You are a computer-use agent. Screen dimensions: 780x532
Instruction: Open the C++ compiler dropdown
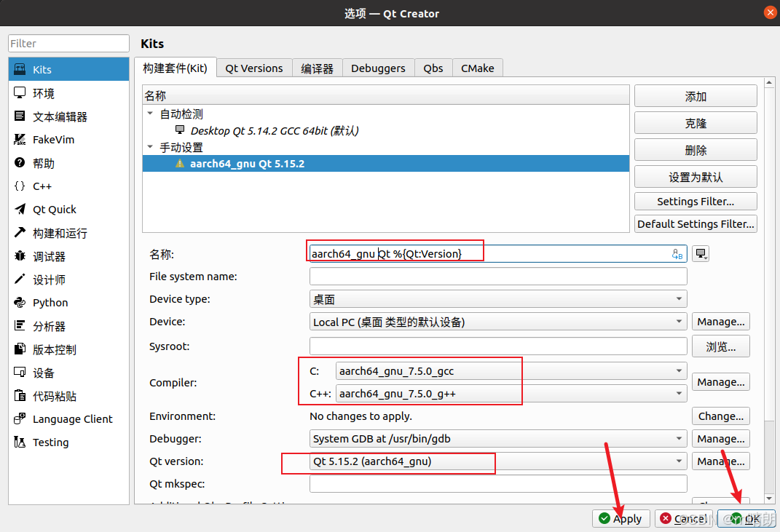[x=511, y=394]
